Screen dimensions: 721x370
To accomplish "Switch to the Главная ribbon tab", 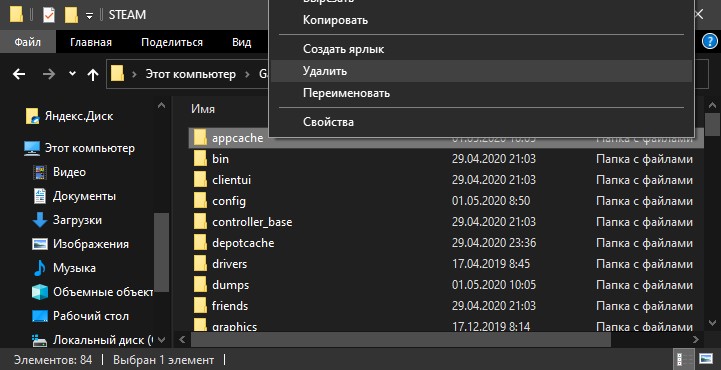I will [91, 42].
